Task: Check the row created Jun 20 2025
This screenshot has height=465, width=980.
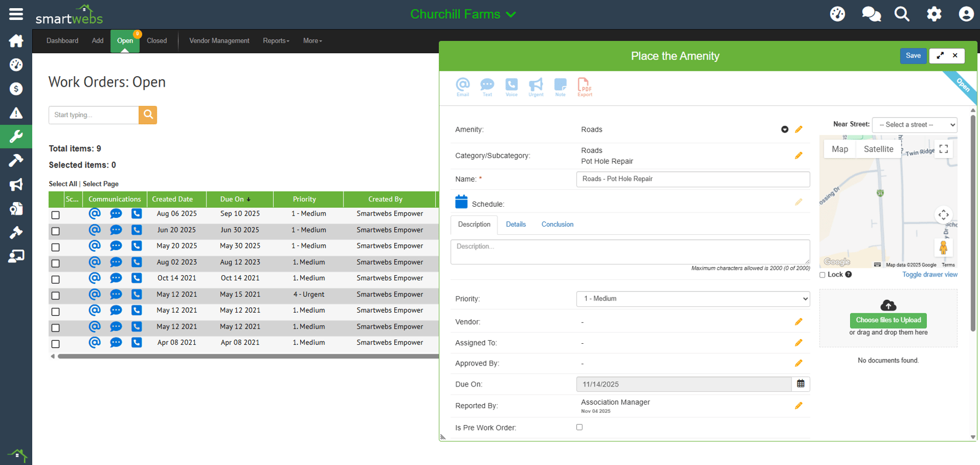Action: [56, 231]
